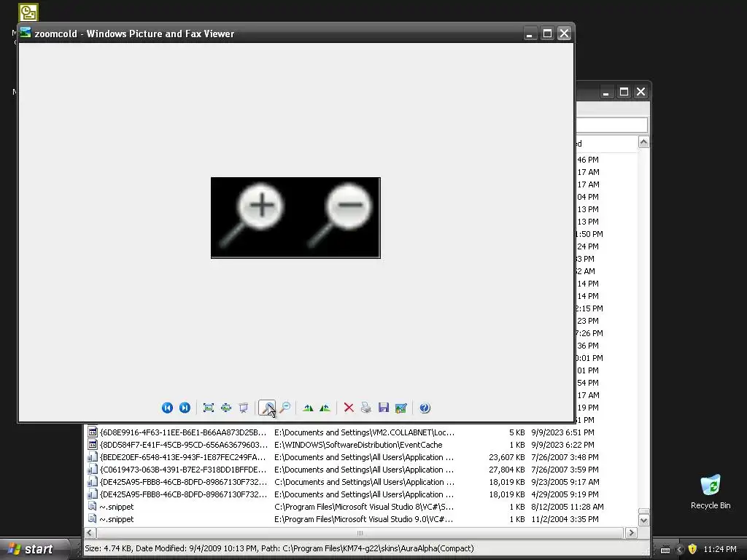
Task: Click the horizontal scrollbar thumb
Action: coord(360,533)
